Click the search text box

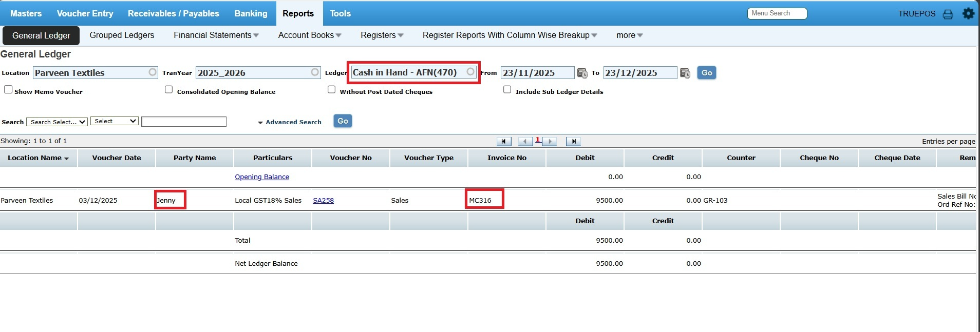(x=184, y=122)
